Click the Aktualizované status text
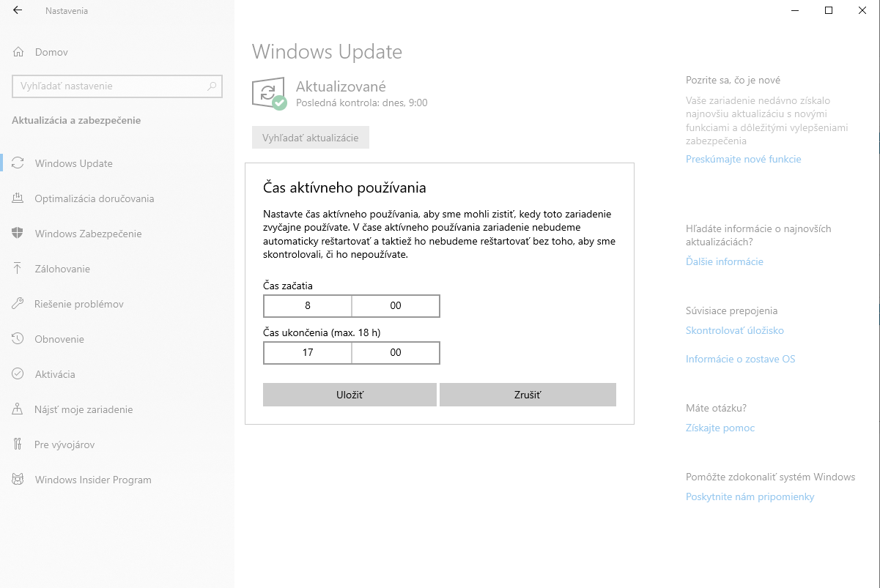The width and height of the screenshot is (880, 588). tap(341, 86)
